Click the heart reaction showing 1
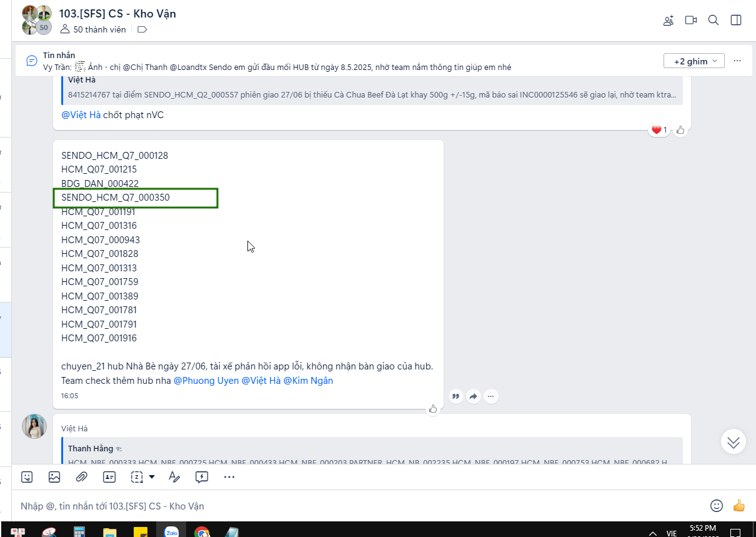The width and height of the screenshot is (756, 537). point(659,130)
